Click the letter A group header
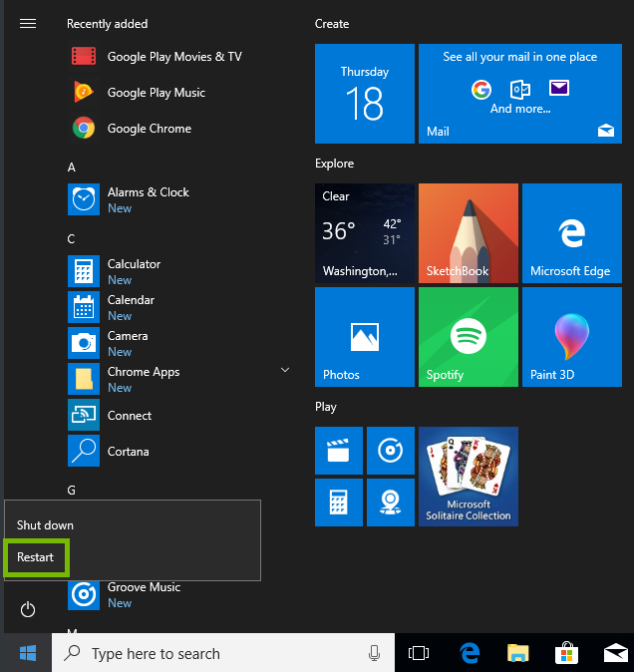This screenshot has height=672, width=634. 72,168
